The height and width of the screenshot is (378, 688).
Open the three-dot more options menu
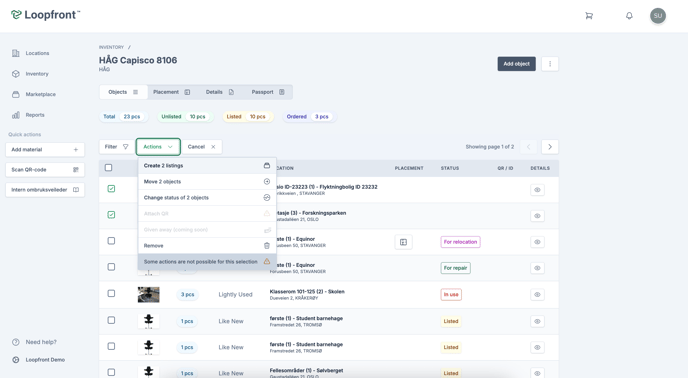[550, 64]
